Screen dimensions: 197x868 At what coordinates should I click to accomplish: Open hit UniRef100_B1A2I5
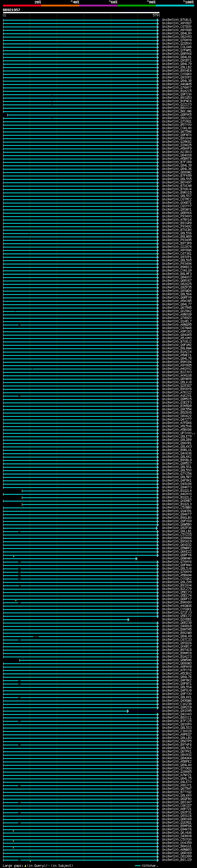coord(176,91)
